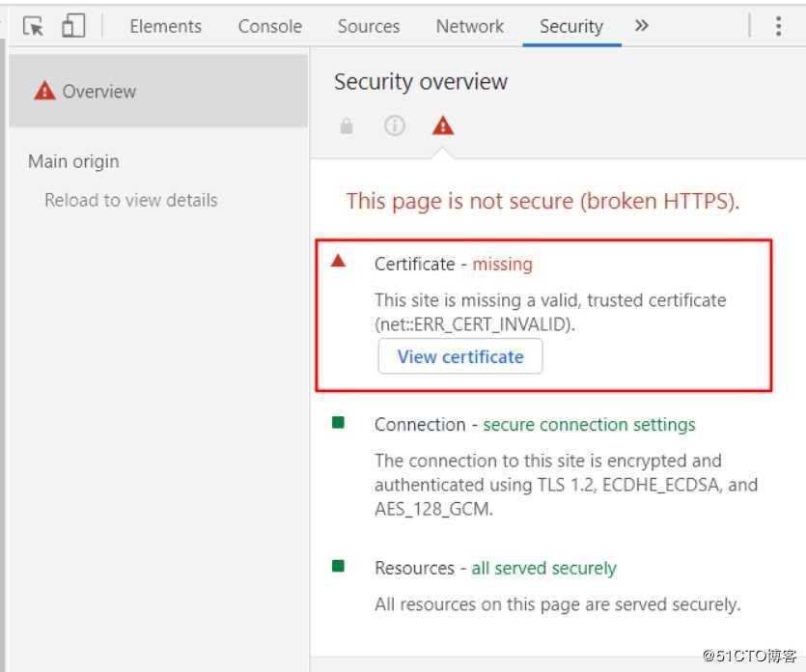Select the Security tab
Image resolution: width=806 pixels, height=672 pixels.
(x=571, y=26)
